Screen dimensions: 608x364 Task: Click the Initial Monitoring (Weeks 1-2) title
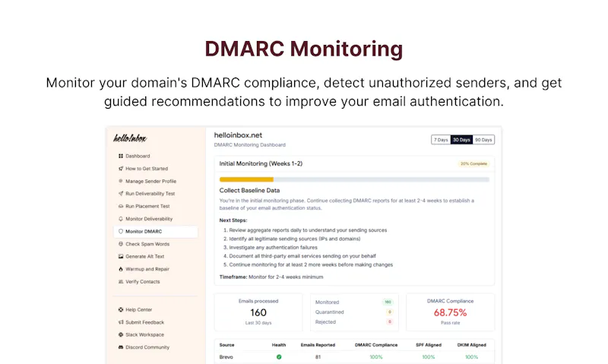261,163
